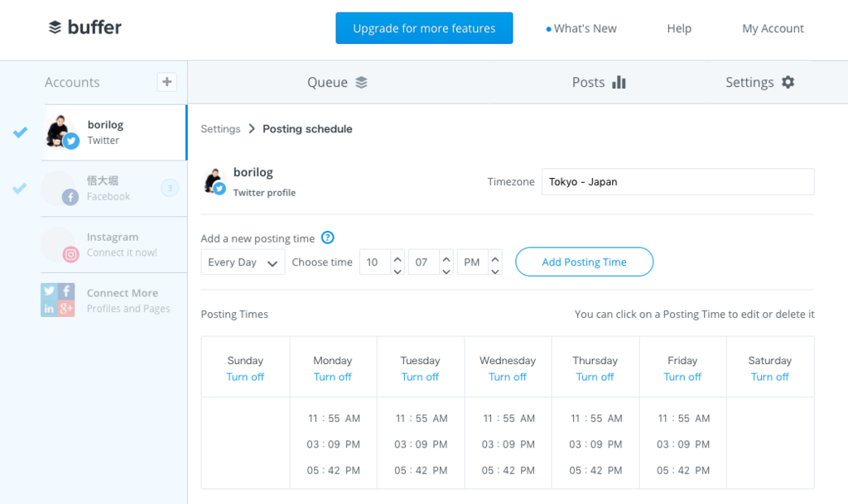Edit Wednesday 03:09 PM posting time
The image size is (848, 504).
click(x=508, y=444)
